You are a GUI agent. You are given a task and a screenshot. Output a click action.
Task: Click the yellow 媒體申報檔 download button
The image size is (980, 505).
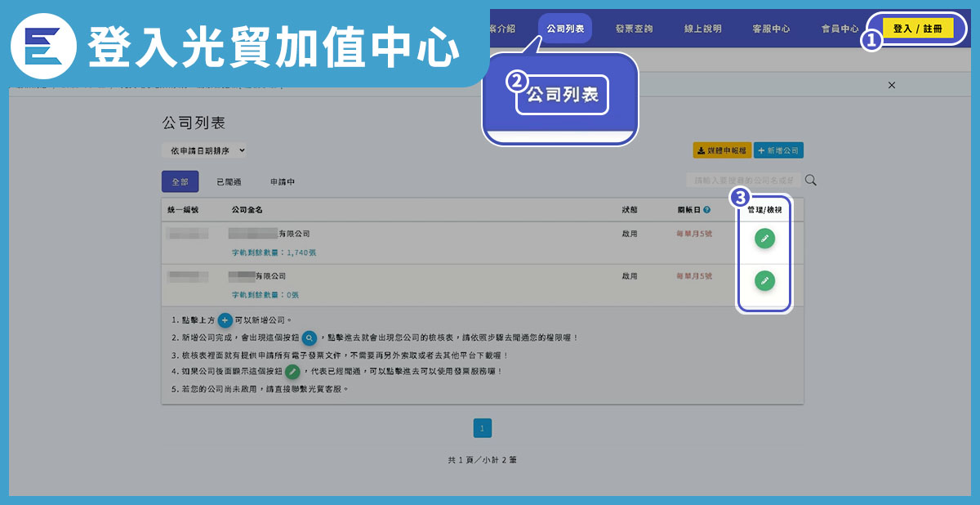721,150
